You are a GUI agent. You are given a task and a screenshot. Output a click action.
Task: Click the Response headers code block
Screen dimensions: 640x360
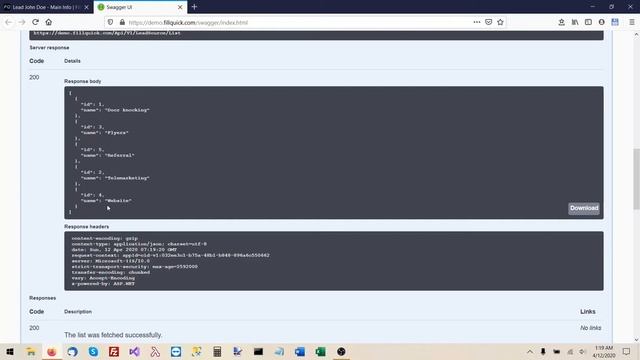coord(333,261)
